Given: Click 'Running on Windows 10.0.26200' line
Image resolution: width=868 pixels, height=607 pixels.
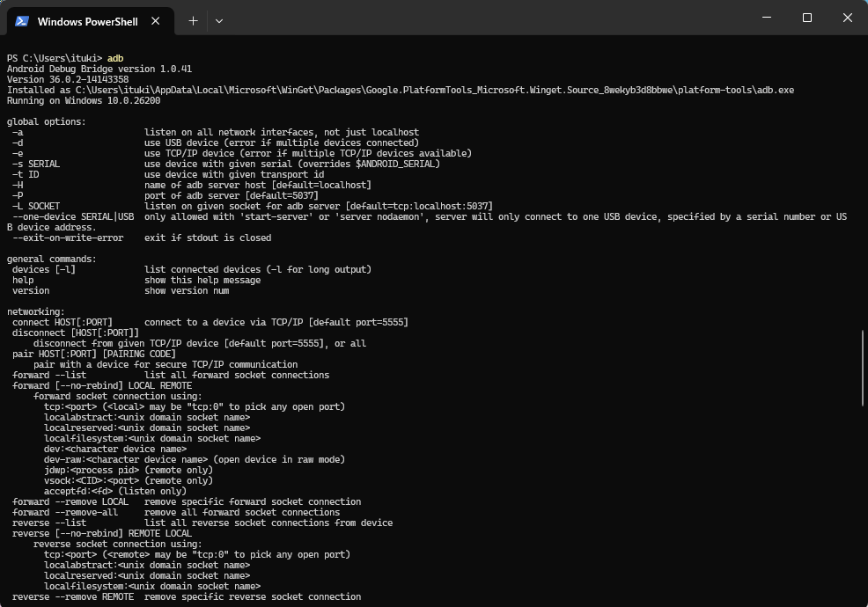Looking at the screenshot, I should 84,100.
